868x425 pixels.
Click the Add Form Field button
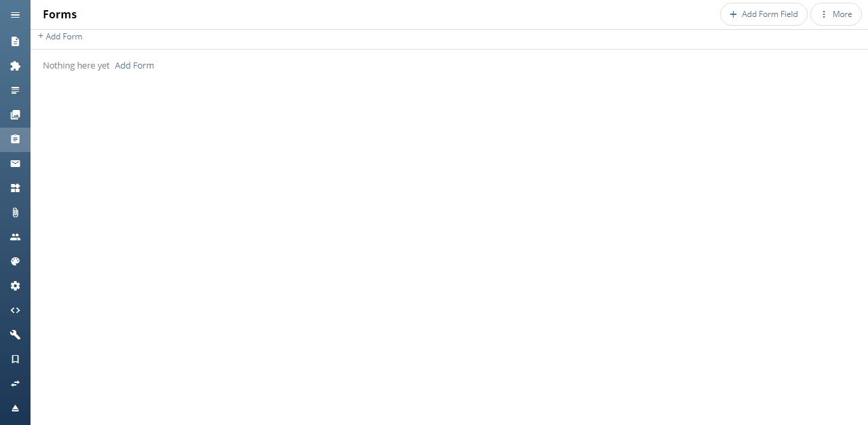pos(764,14)
